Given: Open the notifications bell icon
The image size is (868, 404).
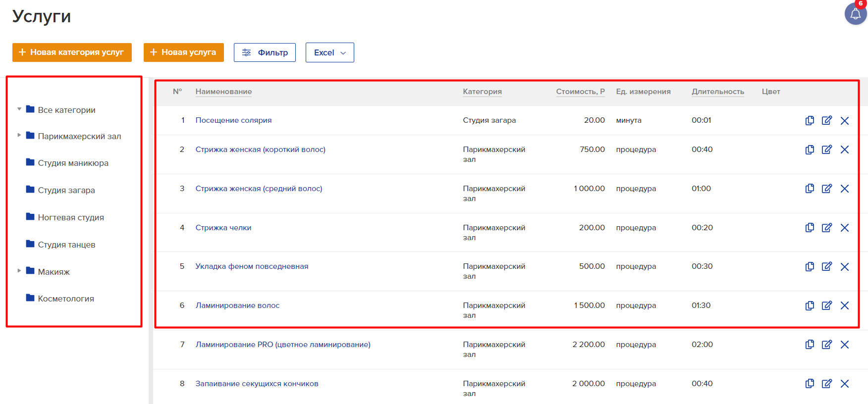Looking at the screenshot, I should pos(855,14).
